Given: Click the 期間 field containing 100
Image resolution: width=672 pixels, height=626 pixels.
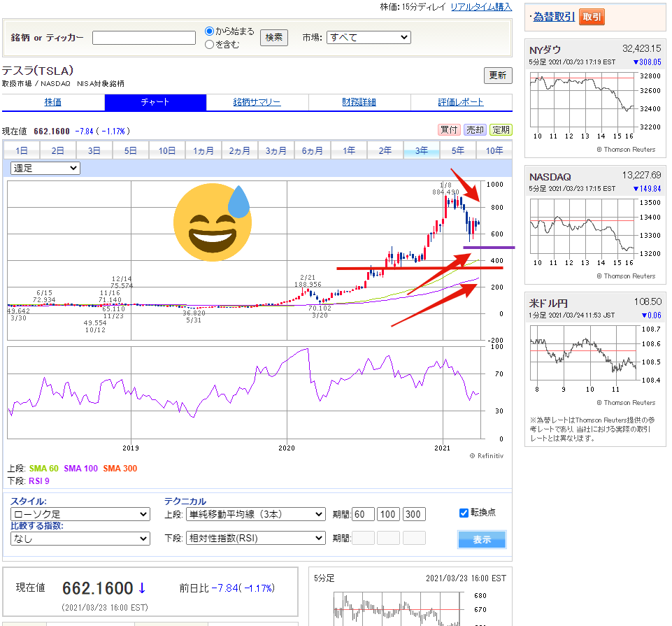Looking at the screenshot, I should click(x=389, y=514).
